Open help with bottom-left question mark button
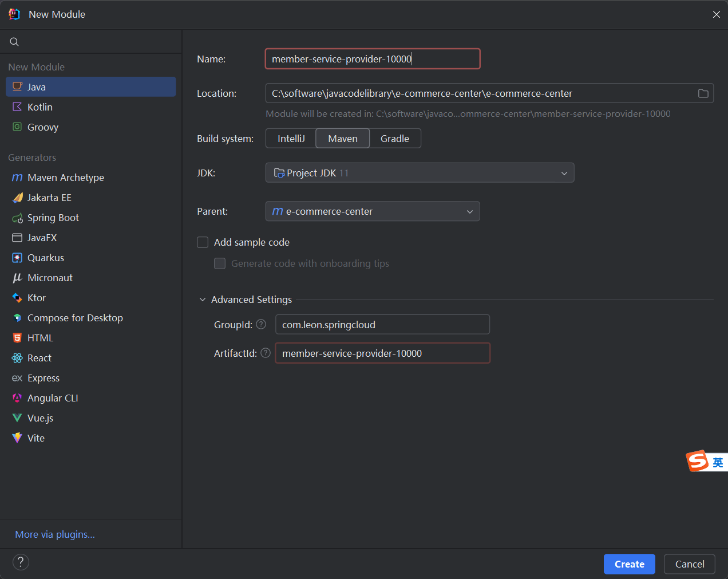Viewport: 728px width, 579px height. coord(21,562)
